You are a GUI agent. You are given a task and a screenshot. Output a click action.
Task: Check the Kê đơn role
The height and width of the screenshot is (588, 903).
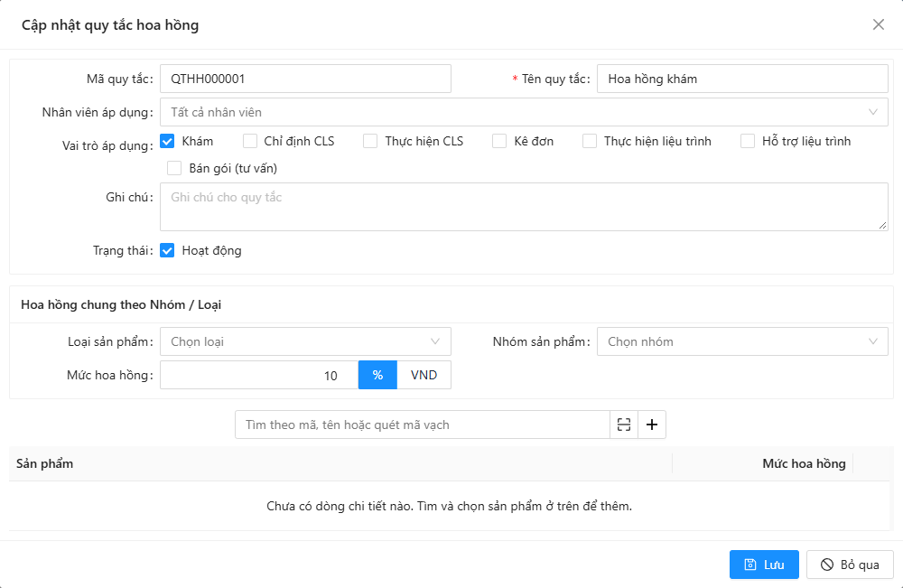pos(499,141)
